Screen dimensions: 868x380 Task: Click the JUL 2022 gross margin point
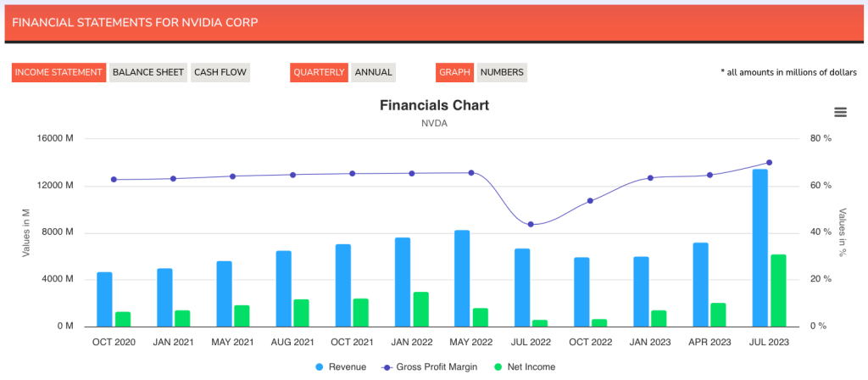tap(531, 224)
